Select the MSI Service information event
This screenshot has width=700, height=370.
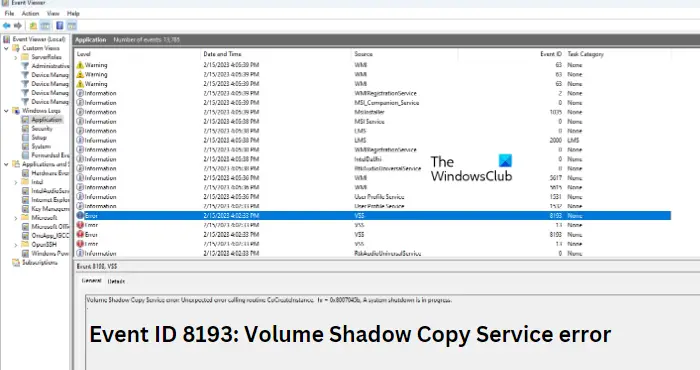(x=373, y=121)
